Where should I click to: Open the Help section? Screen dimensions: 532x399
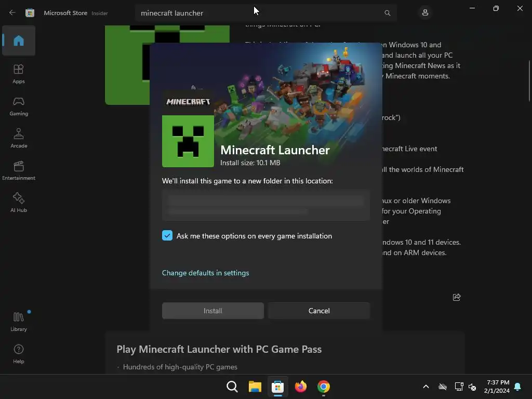[19, 354]
